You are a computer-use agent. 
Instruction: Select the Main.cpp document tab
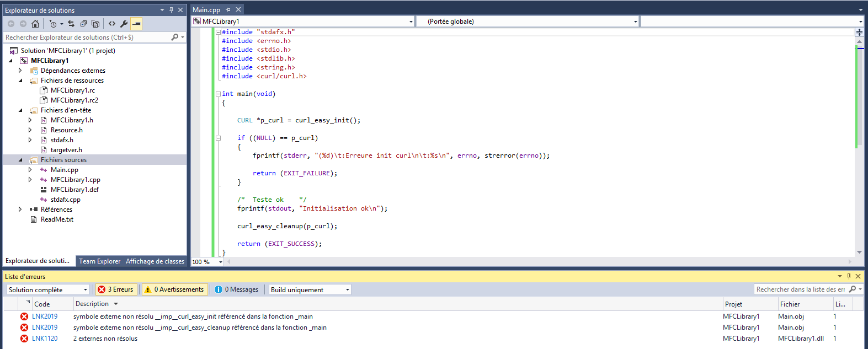tap(206, 9)
